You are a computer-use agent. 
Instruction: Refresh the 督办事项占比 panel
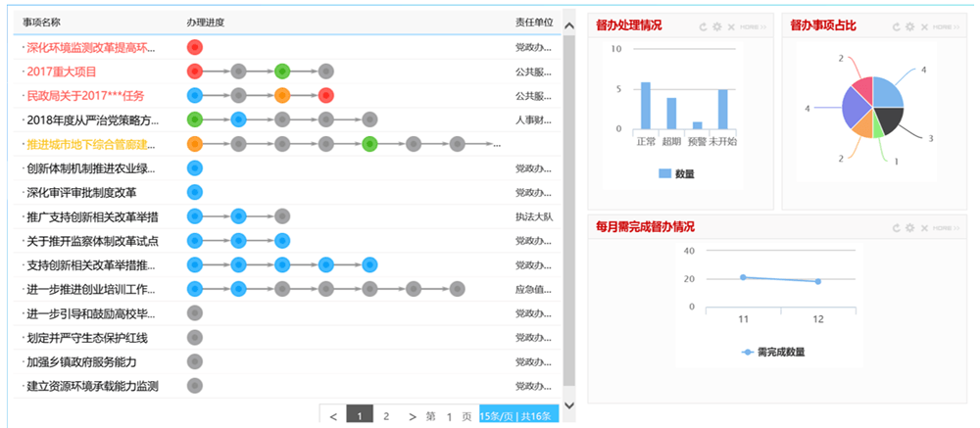coord(898,26)
